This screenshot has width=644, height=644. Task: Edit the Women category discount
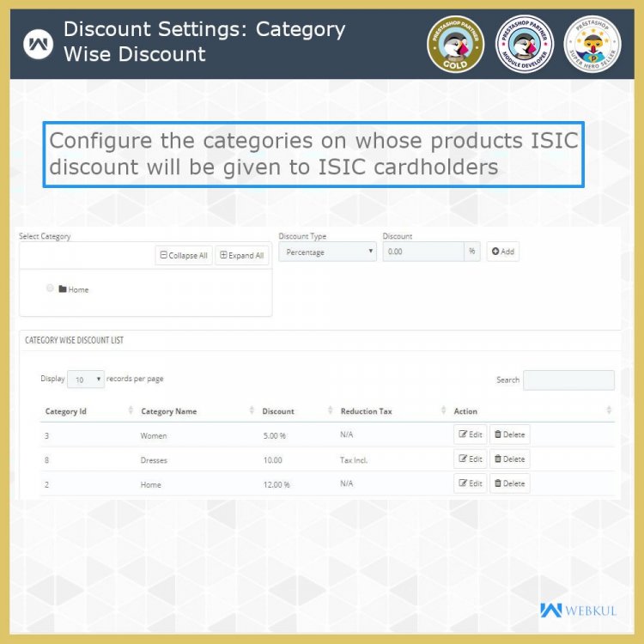[x=471, y=434]
